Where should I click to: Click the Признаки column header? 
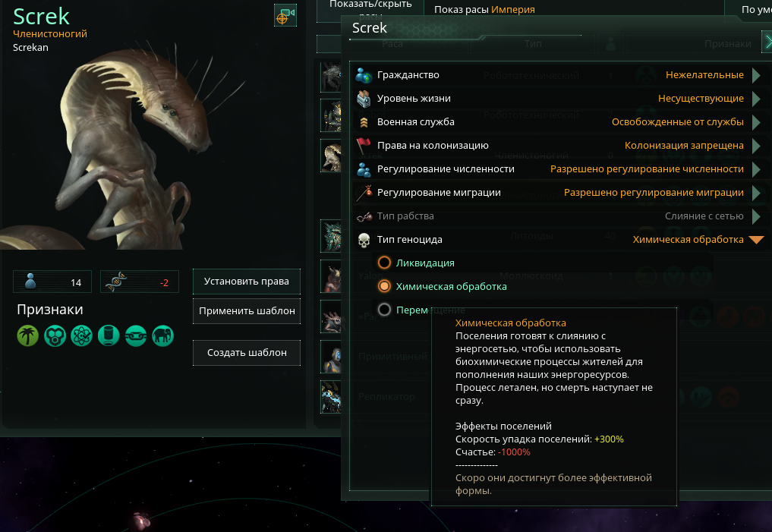(x=727, y=44)
